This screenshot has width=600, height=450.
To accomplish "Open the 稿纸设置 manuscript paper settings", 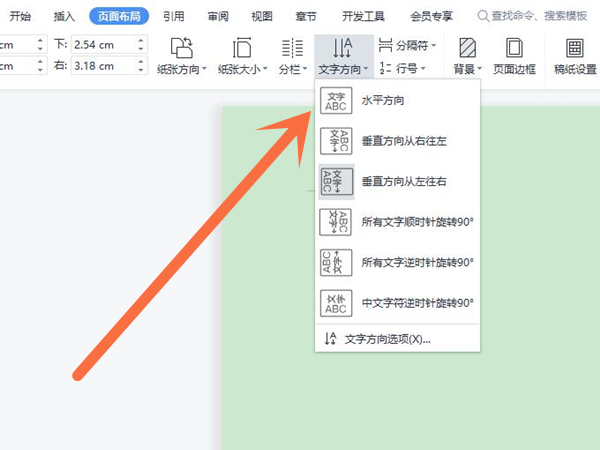I will point(575,56).
